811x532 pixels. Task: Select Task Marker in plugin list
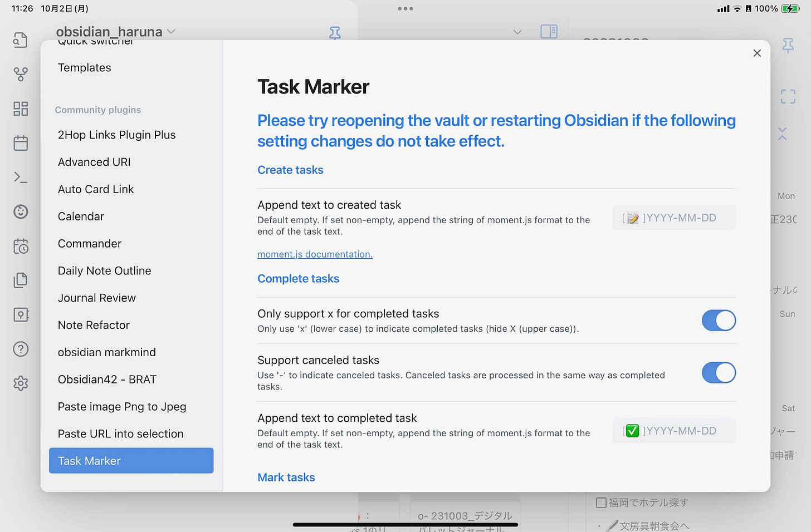[131, 461]
